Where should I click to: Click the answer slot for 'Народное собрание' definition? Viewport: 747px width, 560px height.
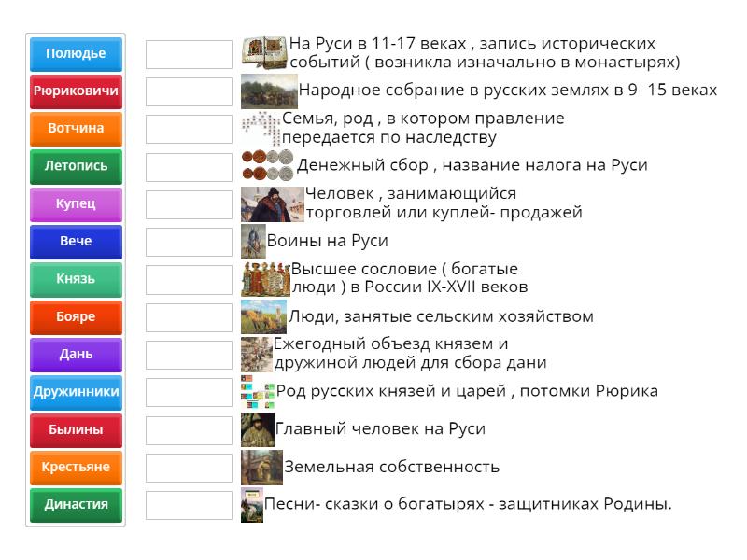click(189, 91)
